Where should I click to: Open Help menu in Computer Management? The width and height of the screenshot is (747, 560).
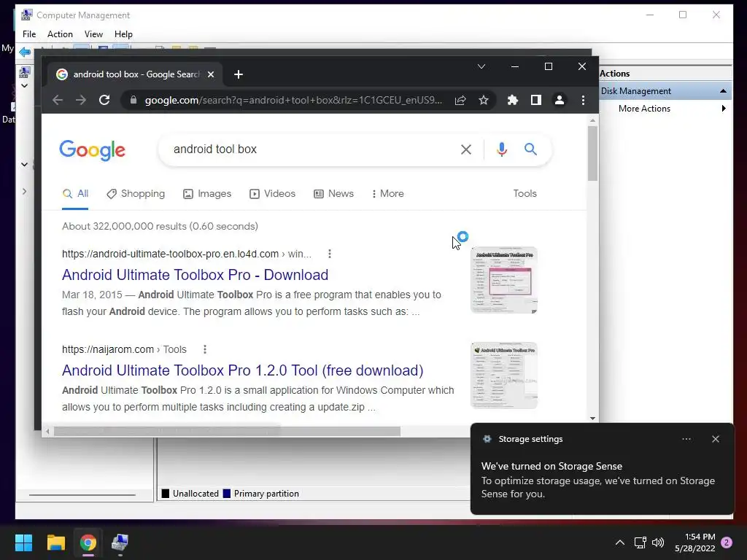click(123, 34)
